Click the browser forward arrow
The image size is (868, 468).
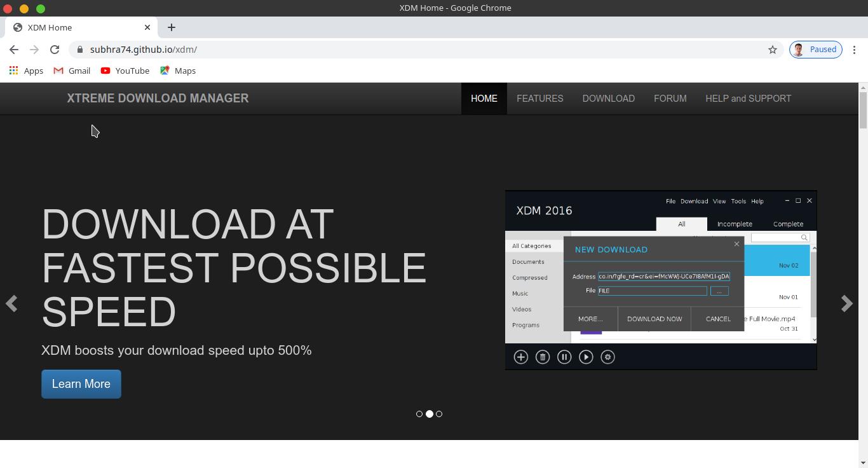coord(34,50)
